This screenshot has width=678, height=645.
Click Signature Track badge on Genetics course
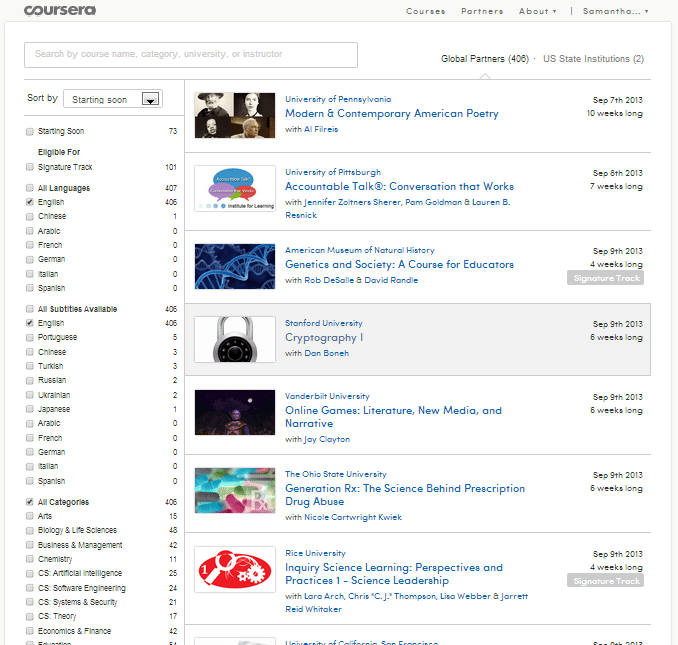pos(605,278)
